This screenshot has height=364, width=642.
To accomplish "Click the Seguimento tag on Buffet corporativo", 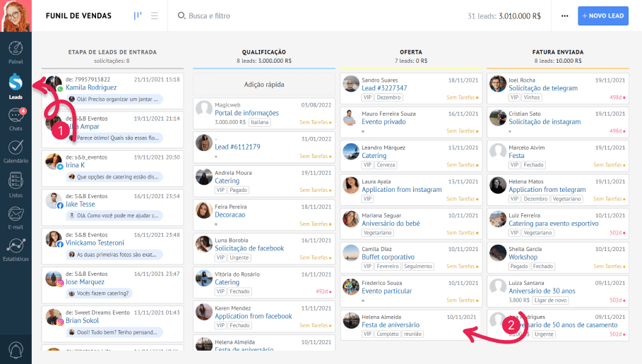I will coord(418,267).
